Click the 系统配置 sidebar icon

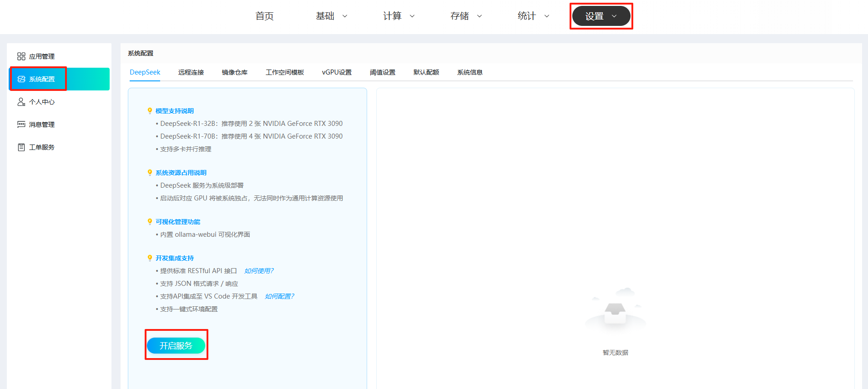point(21,79)
